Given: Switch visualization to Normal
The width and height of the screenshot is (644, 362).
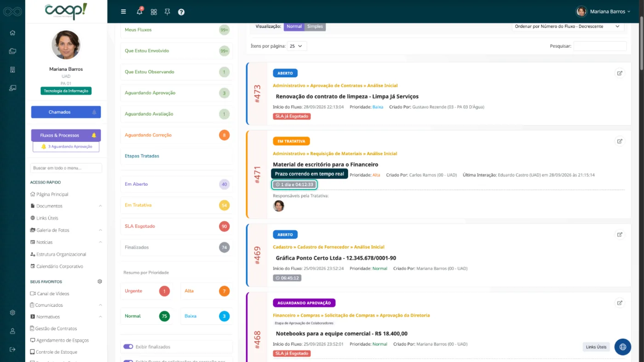Looking at the screenshot, I should pyautogui.click(x=294, y=27).
